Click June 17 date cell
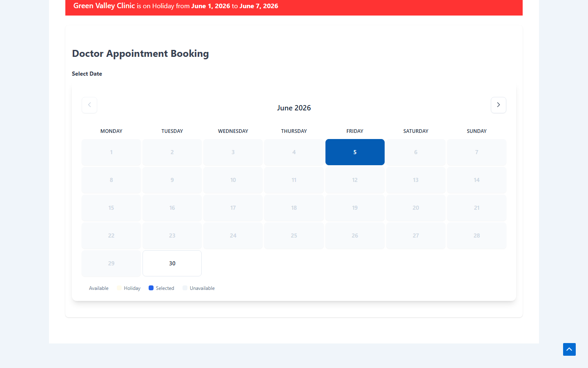This screenshot has height=368, width=588. (233, 208)
